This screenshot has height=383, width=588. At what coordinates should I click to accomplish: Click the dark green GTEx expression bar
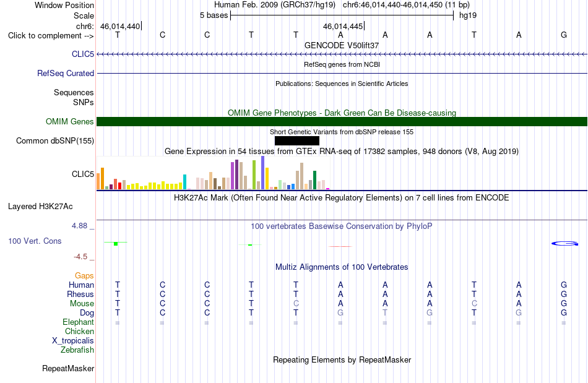point(315,180)
